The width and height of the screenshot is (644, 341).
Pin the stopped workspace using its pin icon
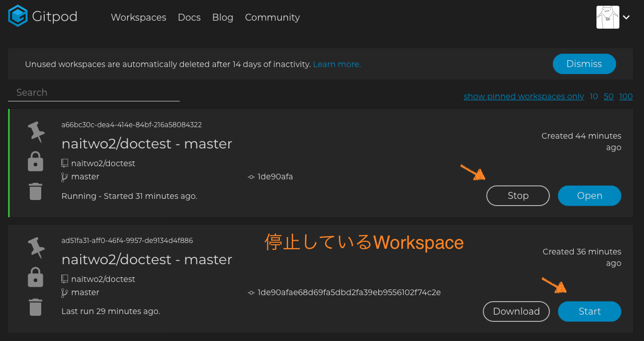coord(35,247)
